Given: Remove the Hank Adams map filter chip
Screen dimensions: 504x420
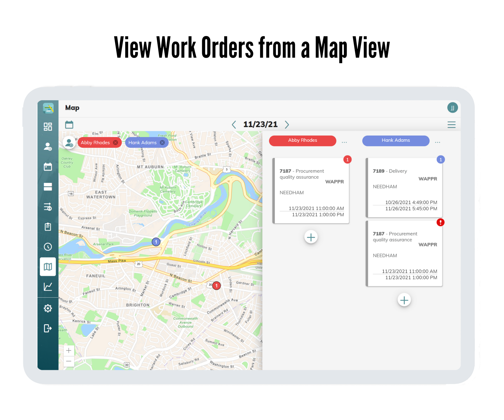Looking at the screenshot, I should pos(162,143).
